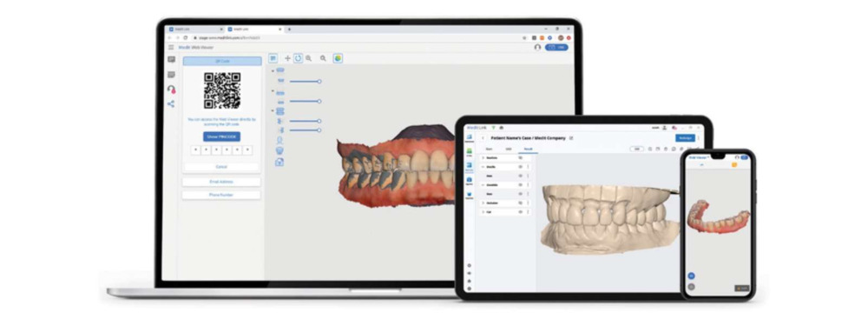
Task: Collapse the third layer group arrow on laptop
Action: pos(273,110)
